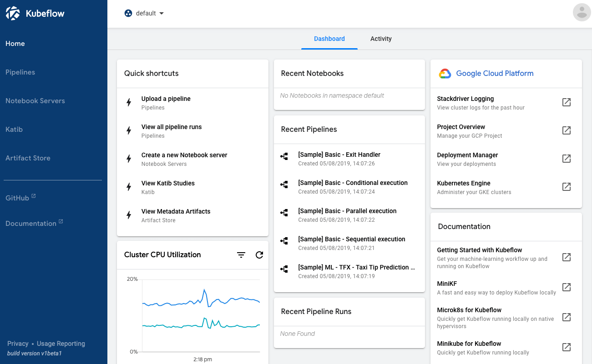Click the Minikube for Kubeflow title
This screenshot has width=592, height=364.
pyautogui.click(x=469, y=344)
